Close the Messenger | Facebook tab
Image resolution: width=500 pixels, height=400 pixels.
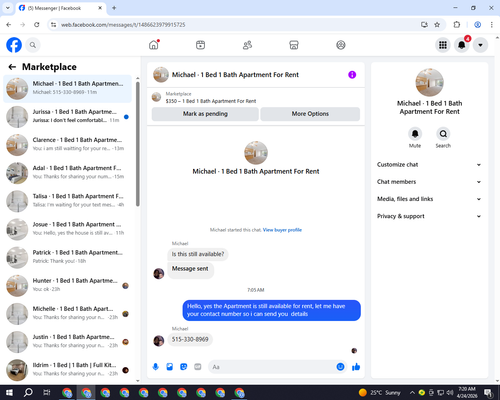coord(100,8)
